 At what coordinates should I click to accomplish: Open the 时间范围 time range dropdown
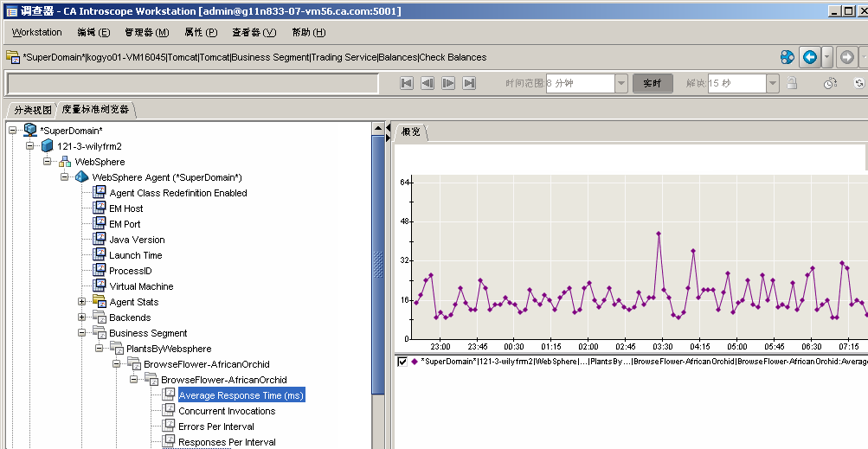pos(621,83)
